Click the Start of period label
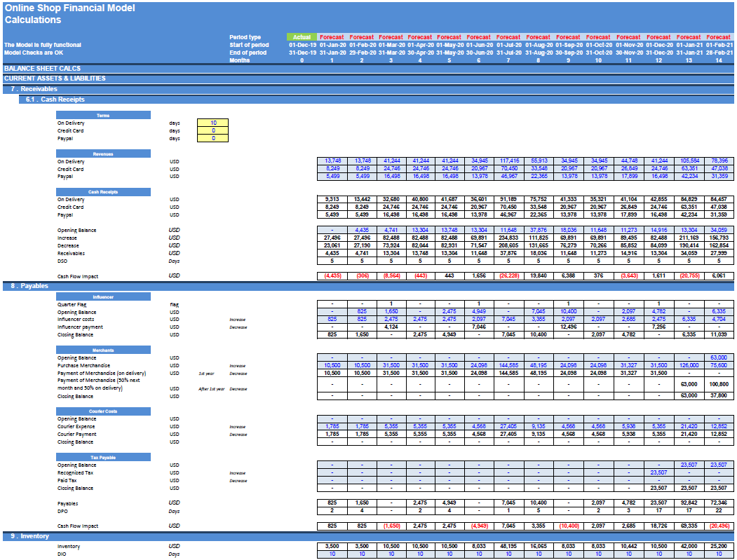Image resolution: width=737 pixels, height=560 pixels. (x=249, y=45)
